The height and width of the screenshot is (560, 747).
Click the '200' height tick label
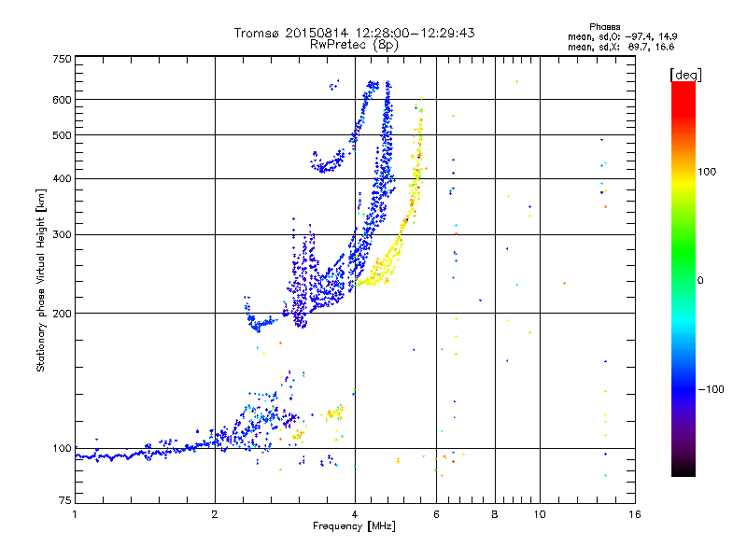62,314
